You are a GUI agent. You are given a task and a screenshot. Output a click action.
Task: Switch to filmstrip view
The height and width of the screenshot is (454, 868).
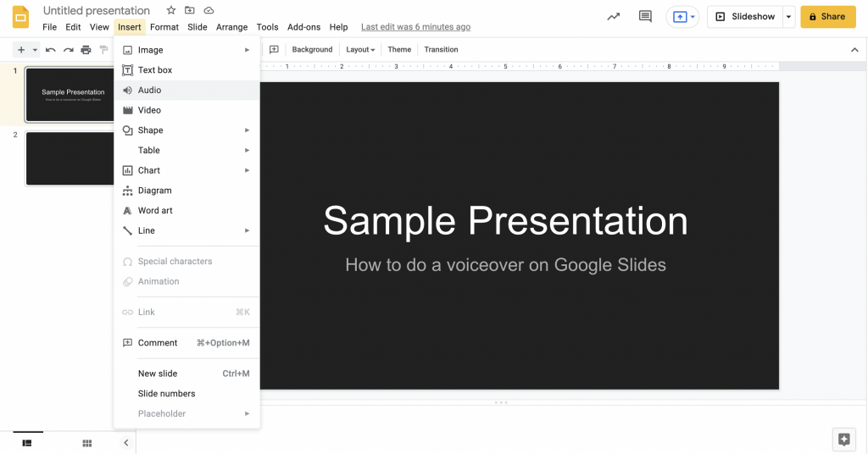coord(27,443)
